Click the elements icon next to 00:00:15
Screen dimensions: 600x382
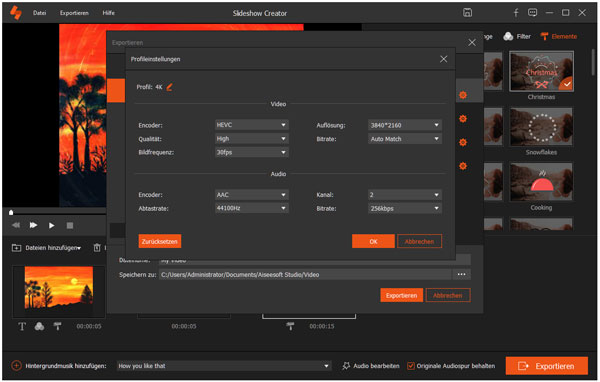[x=290, y=326]
